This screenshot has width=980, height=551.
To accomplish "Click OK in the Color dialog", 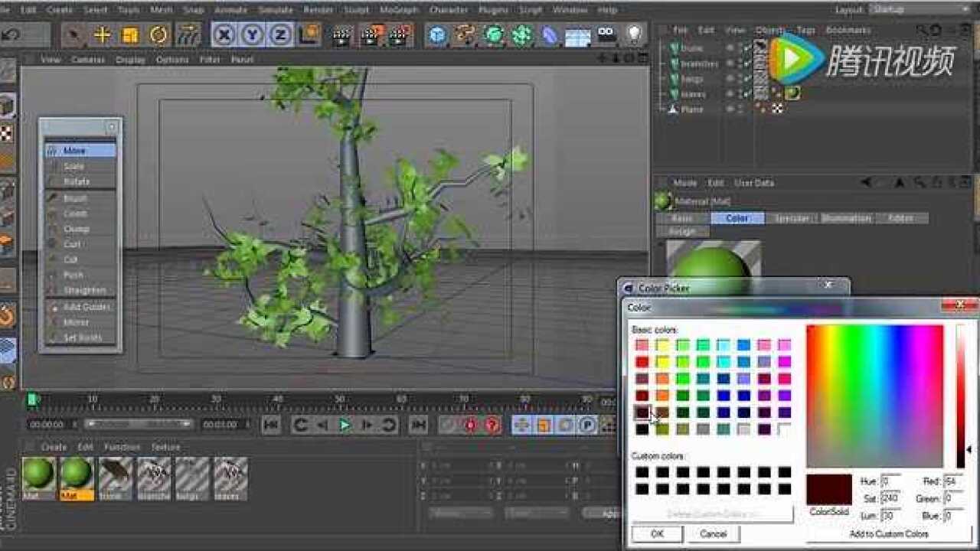I will [x=656, y=533].
